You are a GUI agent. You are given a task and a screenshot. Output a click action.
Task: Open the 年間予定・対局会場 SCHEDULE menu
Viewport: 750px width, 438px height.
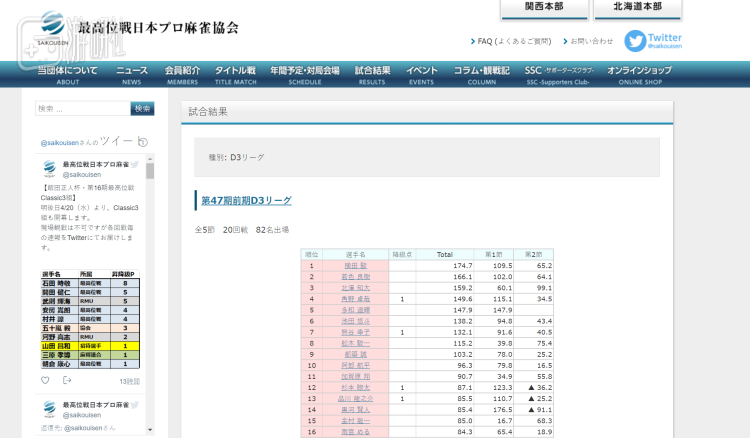tap(305, 75)
